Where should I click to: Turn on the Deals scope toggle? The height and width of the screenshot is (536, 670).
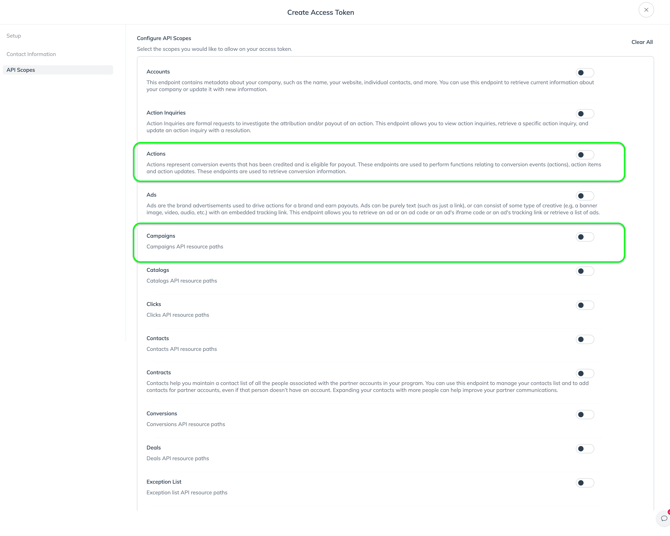(585, 449)
